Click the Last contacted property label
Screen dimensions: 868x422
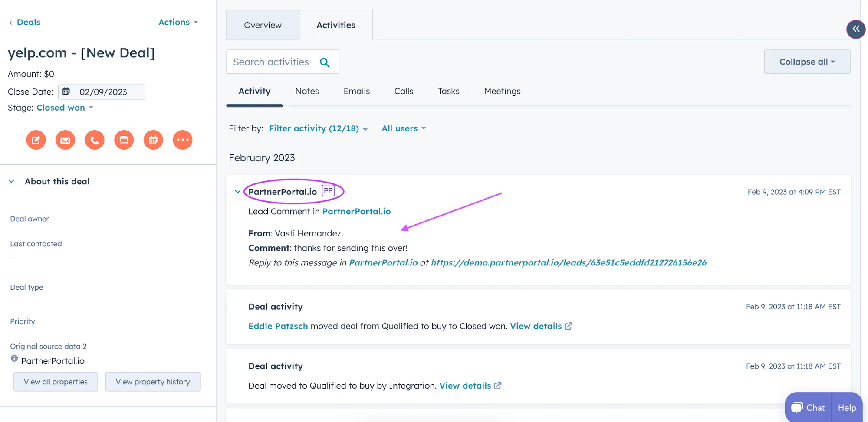tap(36, 244)
